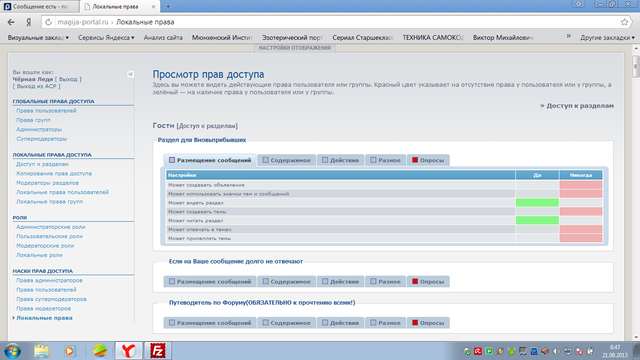Open Содержимое tab under Если на Ваше сообщение

287,282
